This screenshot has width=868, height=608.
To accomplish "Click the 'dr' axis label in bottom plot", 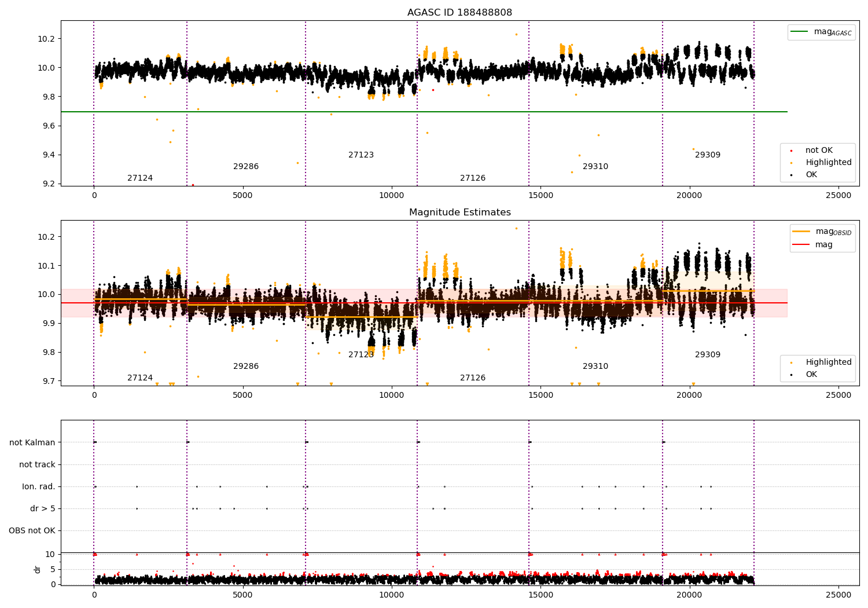I will tap(38, 569).
